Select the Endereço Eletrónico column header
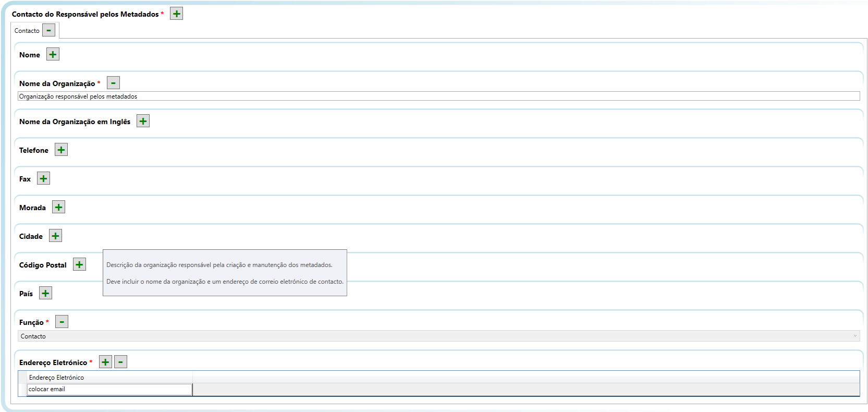The width and height of the screenshot is (868, 412). (x=109, y=378)
